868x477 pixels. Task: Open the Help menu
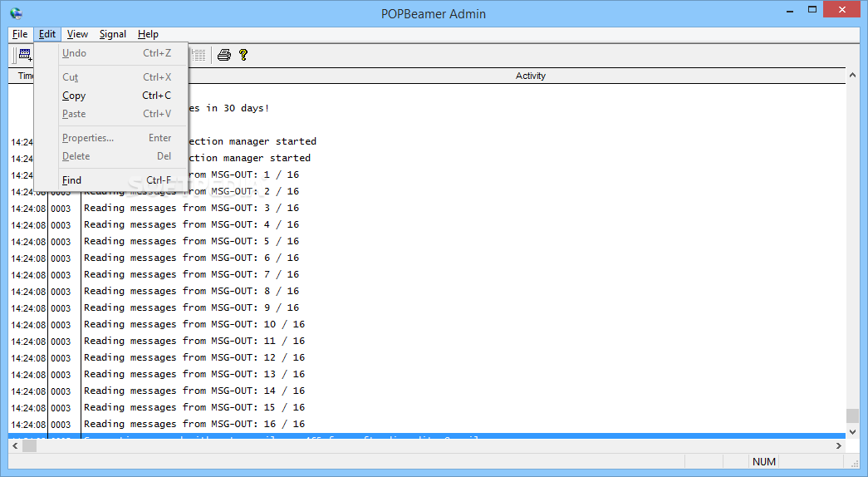pyautogui.click(x=148, y=34)
